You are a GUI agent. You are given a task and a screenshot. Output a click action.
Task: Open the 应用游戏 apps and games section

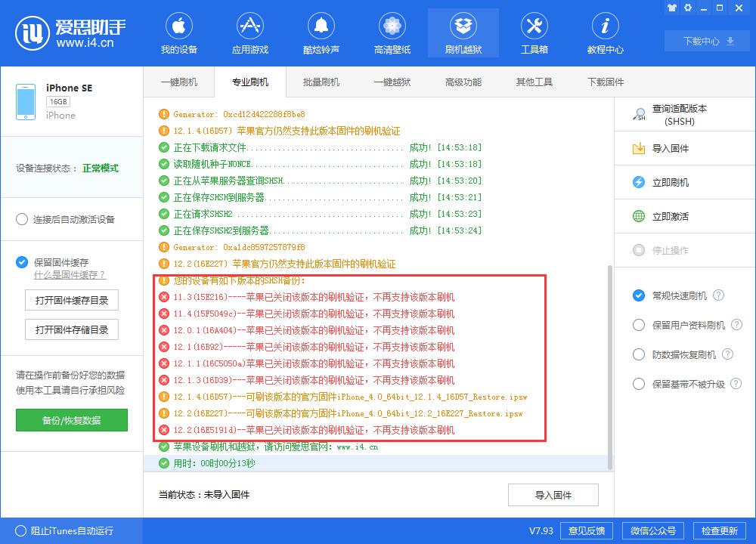coord(249,32)
